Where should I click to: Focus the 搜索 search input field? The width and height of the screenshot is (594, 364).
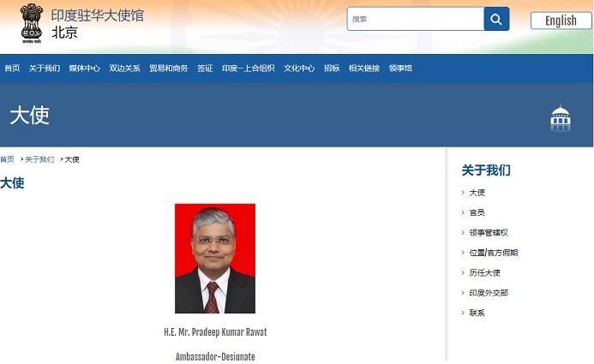tap(416, 19)
